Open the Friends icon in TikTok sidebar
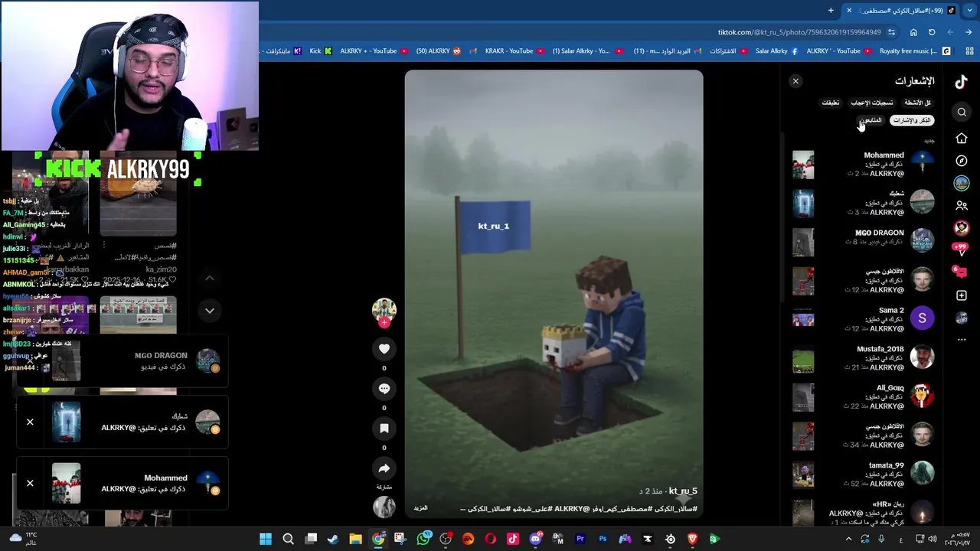Image resolution: width=980 pixels, height=551 pixels. coord(962,206)
